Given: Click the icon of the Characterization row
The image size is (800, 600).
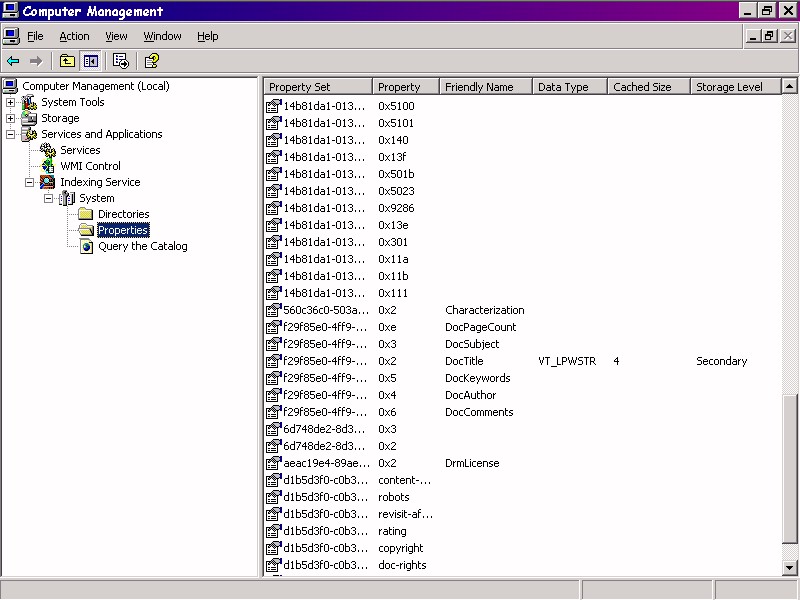Looking at the screenshot, I should coord(274,310).
